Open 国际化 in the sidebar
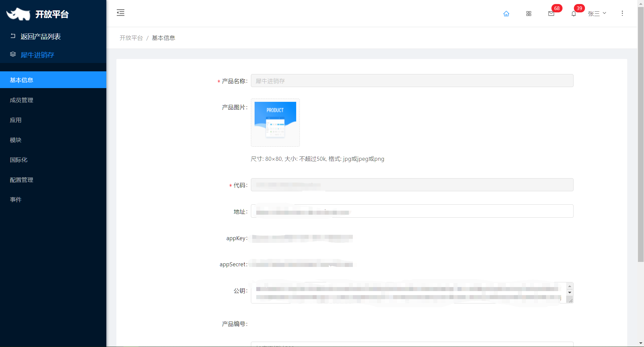644x347 pixels. (x=53, y=159)
